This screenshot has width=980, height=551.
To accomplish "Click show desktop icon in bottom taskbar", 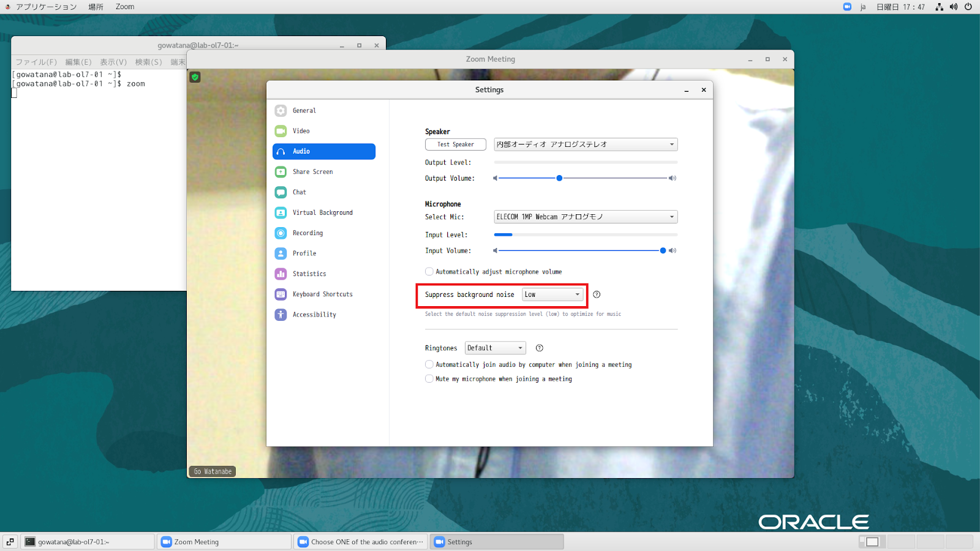I will [x=10, y=542].
